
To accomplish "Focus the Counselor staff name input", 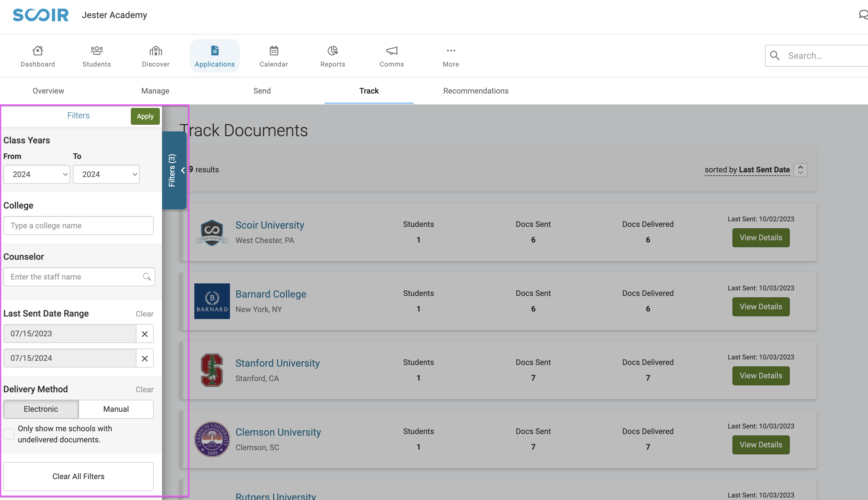I will 79,277.
